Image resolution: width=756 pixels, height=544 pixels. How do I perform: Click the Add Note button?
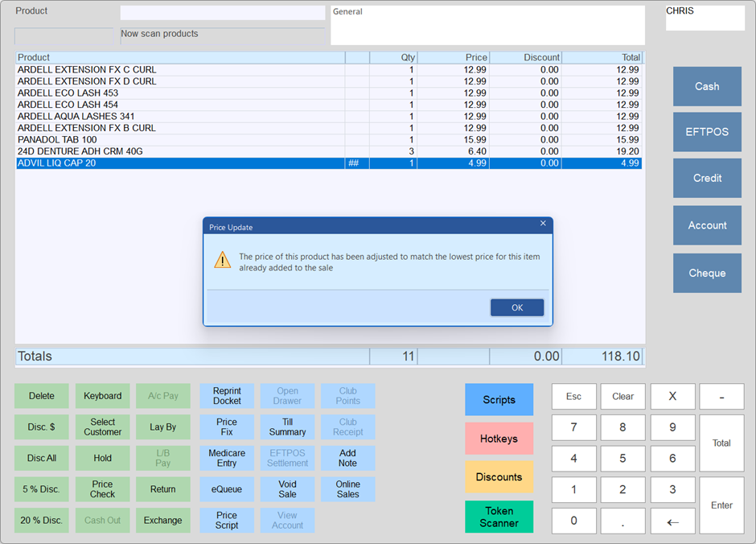347,458
